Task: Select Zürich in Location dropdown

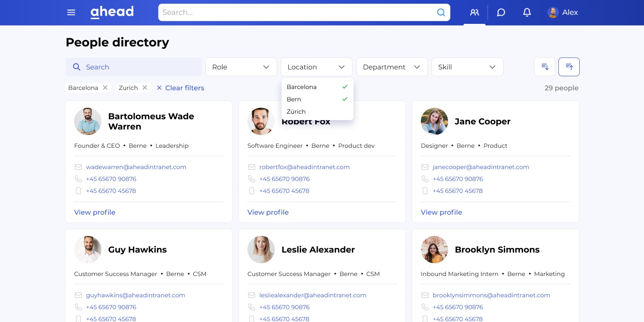Action: click(317, 112)
